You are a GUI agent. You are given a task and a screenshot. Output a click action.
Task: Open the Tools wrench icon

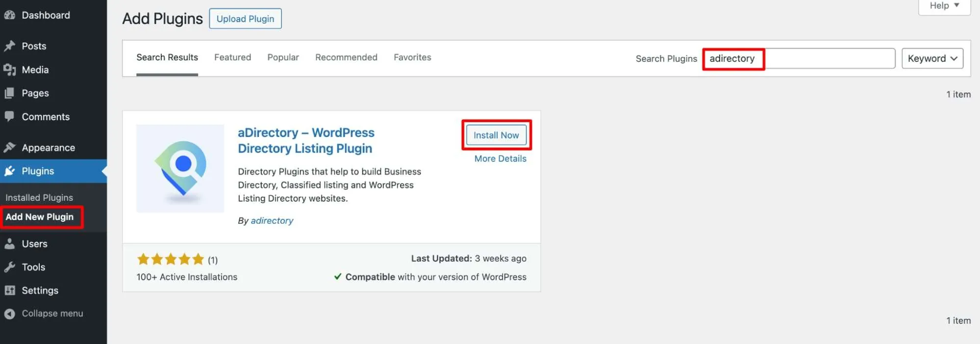tap(9, 267)
